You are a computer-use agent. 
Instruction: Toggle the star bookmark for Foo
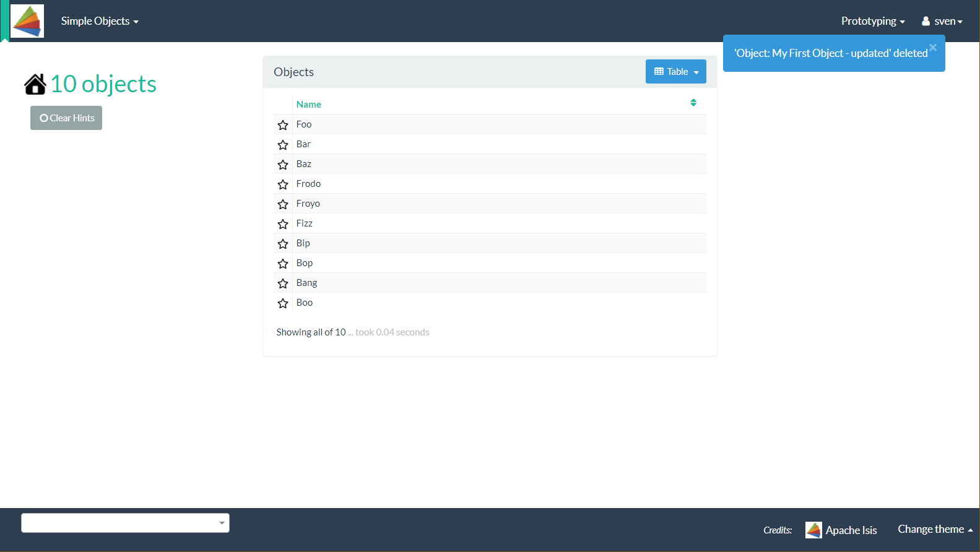(x=283, y=125)
